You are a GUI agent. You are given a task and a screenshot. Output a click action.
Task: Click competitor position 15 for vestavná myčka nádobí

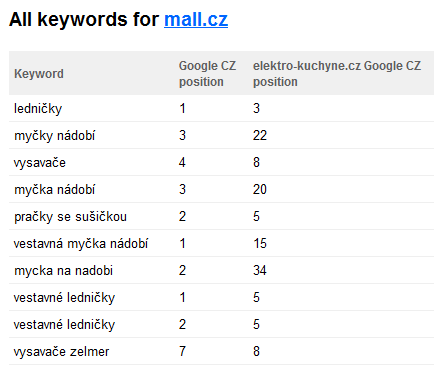(x=260, y=243)
